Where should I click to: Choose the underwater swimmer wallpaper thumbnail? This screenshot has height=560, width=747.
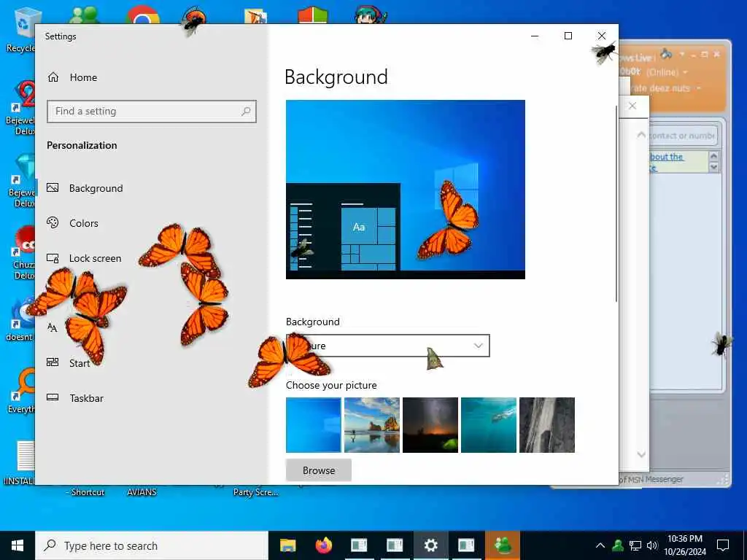[x=488, y=425]
